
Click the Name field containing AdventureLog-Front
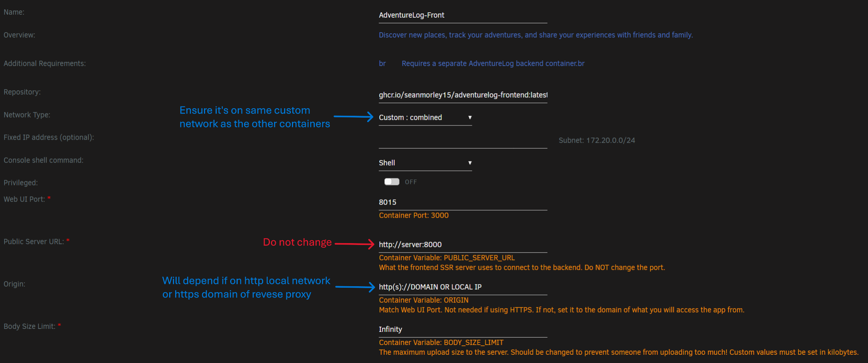pyautogui.click(x=462, y=15)
